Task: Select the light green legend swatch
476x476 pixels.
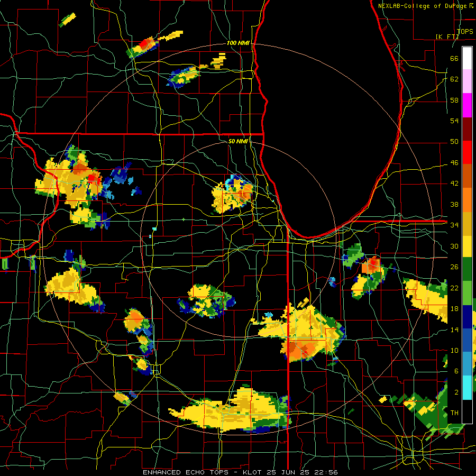Action: click(467, 293)
